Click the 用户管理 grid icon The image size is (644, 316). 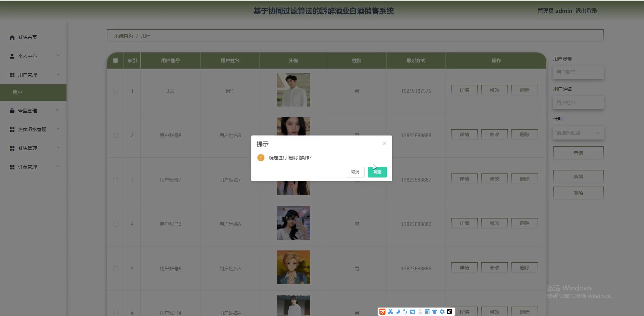point(12,75)
